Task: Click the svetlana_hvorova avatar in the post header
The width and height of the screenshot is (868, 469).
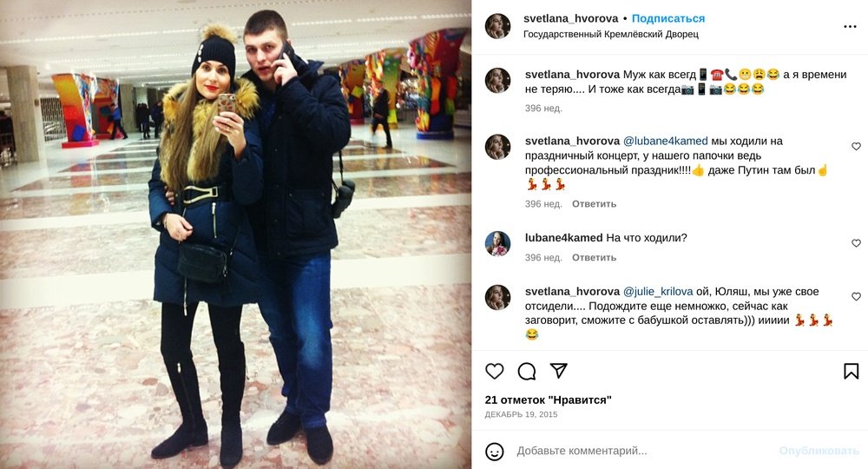Action: pyautogui.click(x=497, y=26)
